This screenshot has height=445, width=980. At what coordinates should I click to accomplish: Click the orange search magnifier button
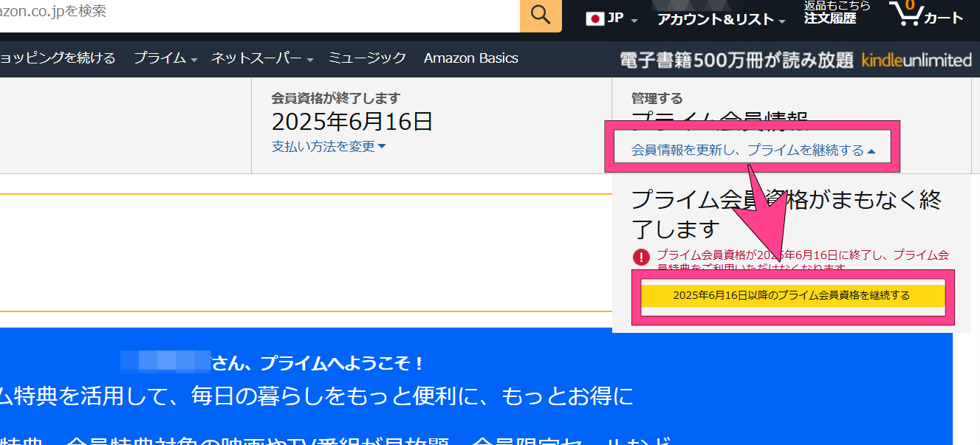[541, 15]
